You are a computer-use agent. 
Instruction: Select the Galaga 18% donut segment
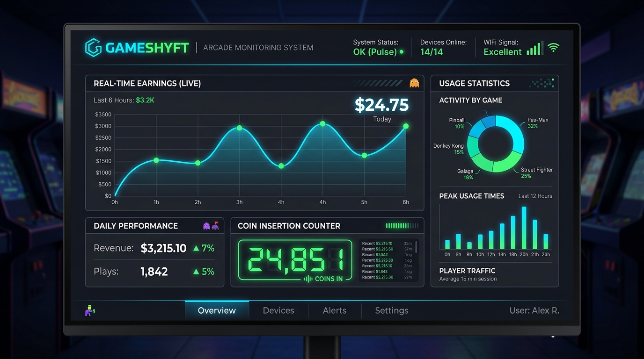(x=481, y=163)
